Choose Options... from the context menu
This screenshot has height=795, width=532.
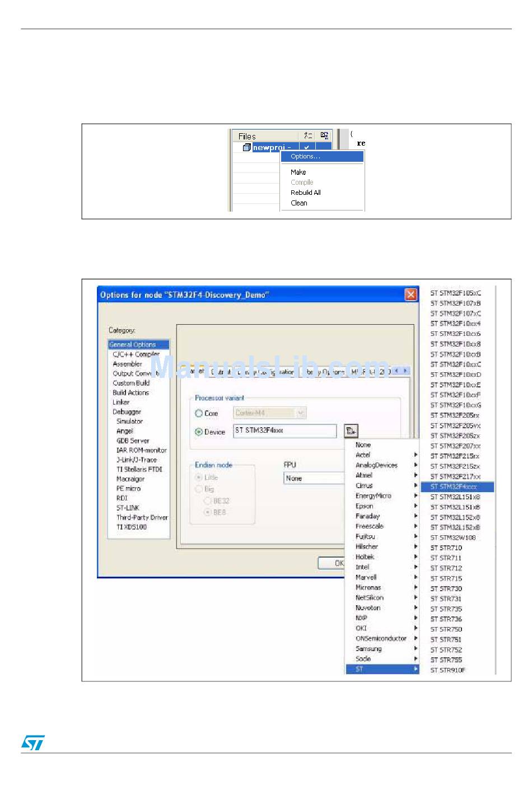(322, 157)
